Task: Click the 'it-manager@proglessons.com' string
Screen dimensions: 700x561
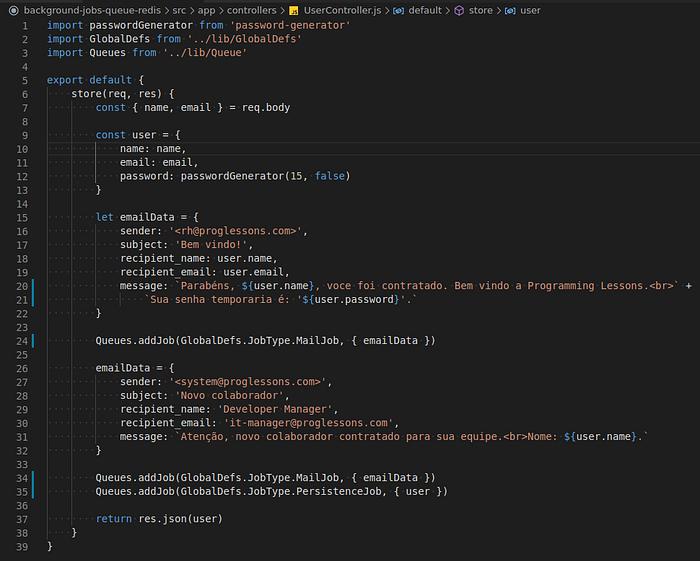Action: click(x=308, y=423)
